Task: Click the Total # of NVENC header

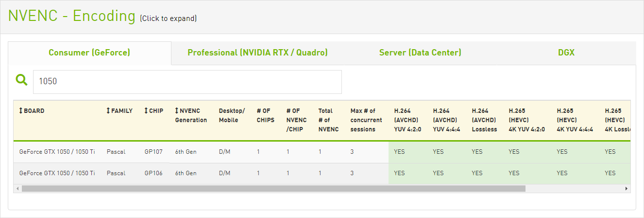Action: (328, 120)
